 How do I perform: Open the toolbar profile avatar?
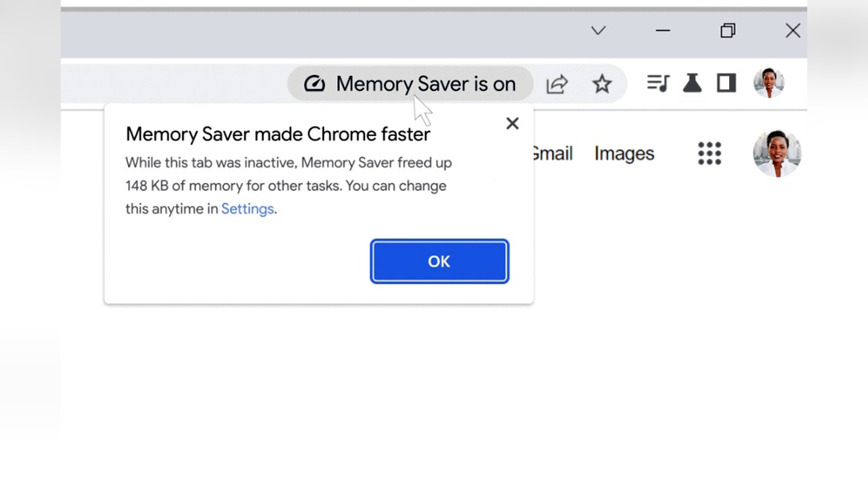coord(768,83)
